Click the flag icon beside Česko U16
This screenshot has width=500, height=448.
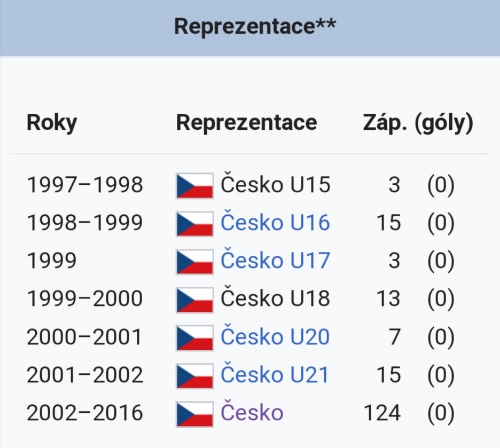(194, 224)
